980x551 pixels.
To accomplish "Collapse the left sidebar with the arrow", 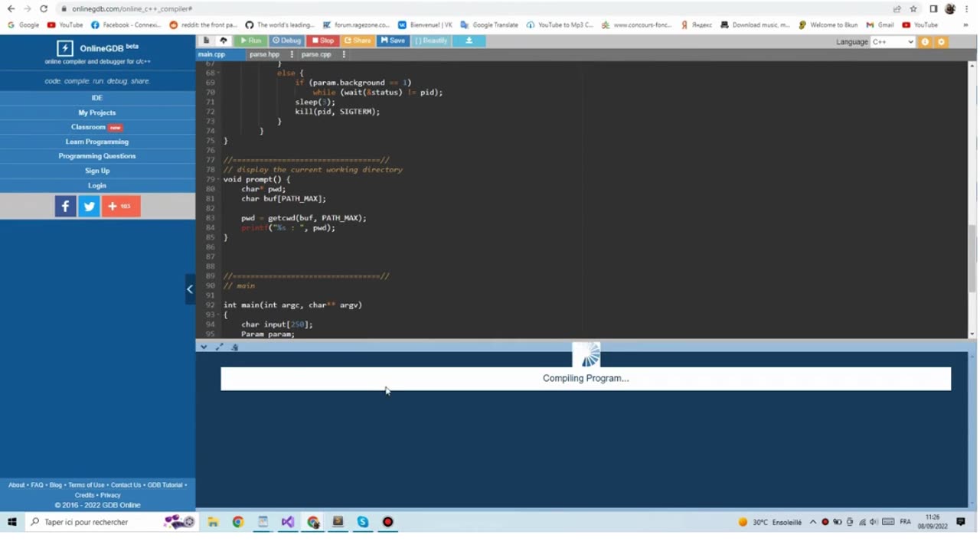I will point(190,289).
